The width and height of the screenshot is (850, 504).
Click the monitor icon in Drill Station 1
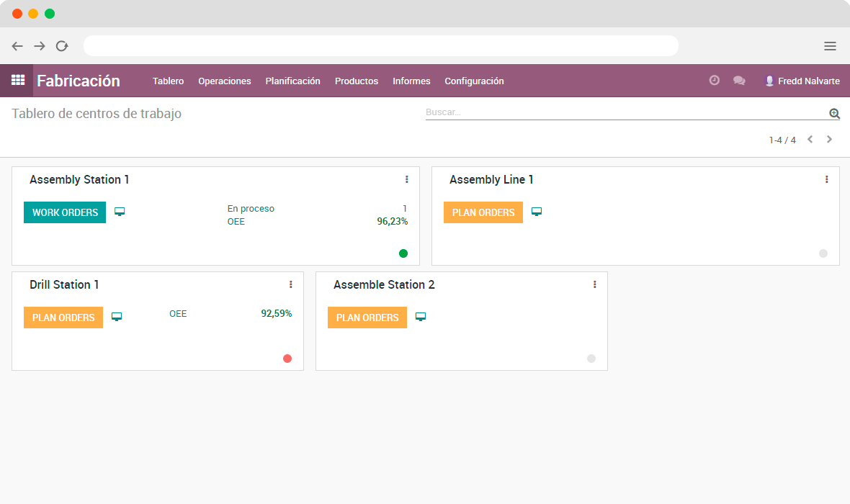pos(117,317)
